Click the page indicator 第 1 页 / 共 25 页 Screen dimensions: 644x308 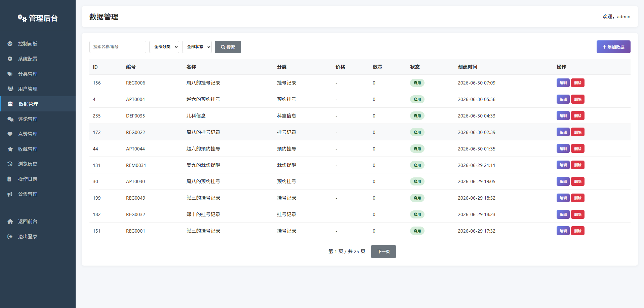coord(347,251)
